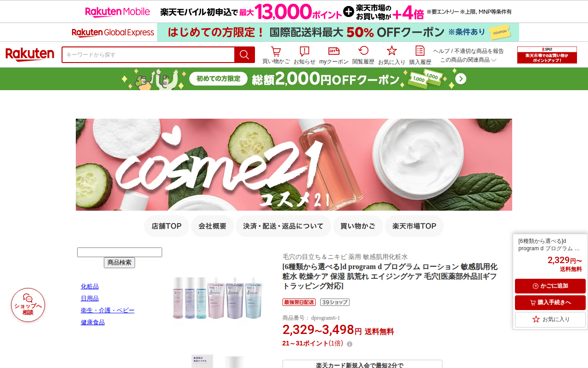Add item to お気に入り in side panel
This screenshot has width=588, height=368.
(x=550, y=319)
